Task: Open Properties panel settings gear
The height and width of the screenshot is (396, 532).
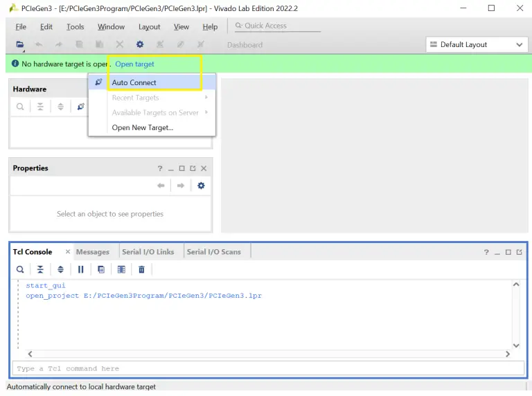Action: 201,186
